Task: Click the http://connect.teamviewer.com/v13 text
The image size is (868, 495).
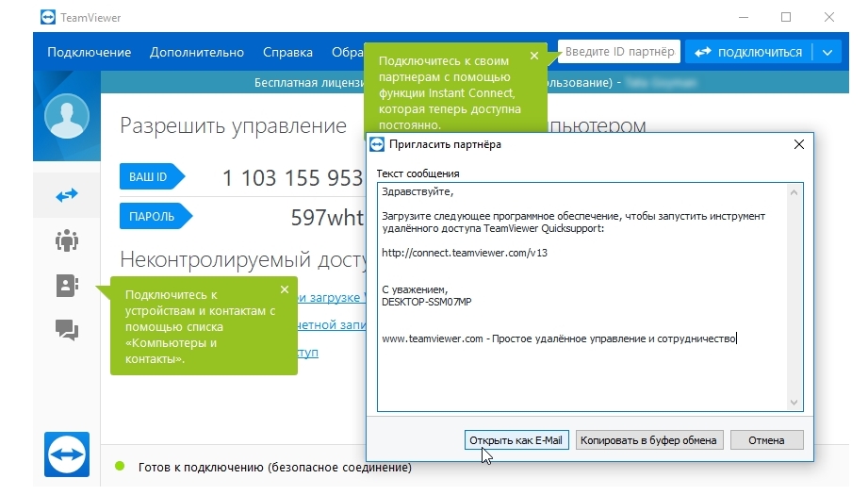Action: (465, 253)
